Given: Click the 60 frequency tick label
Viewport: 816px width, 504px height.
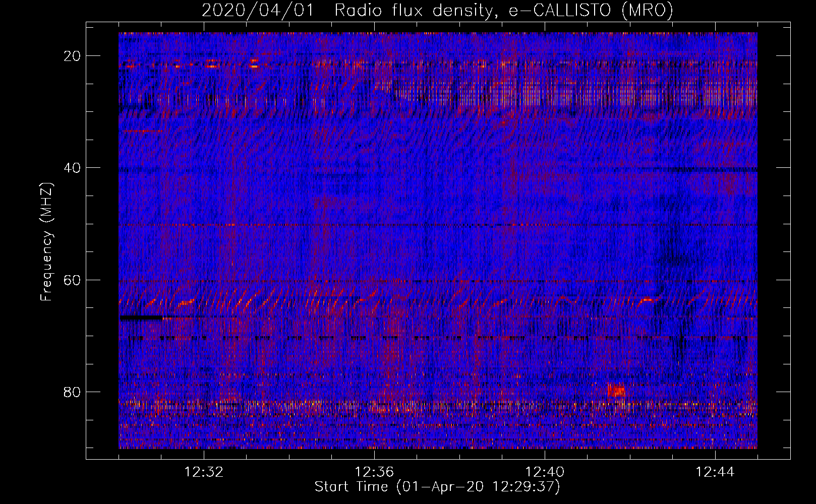Looking at the screenshot, I should coord(73,280).
